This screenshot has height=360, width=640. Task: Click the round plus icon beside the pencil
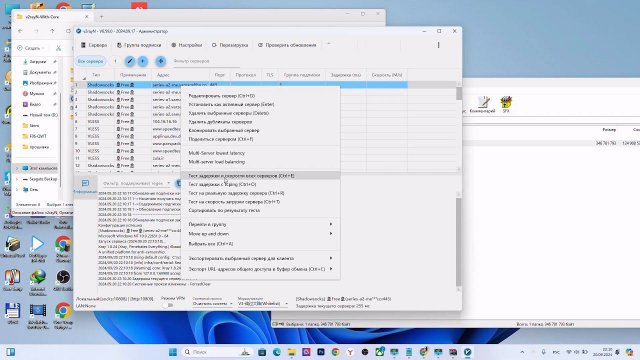pos(142,61)
